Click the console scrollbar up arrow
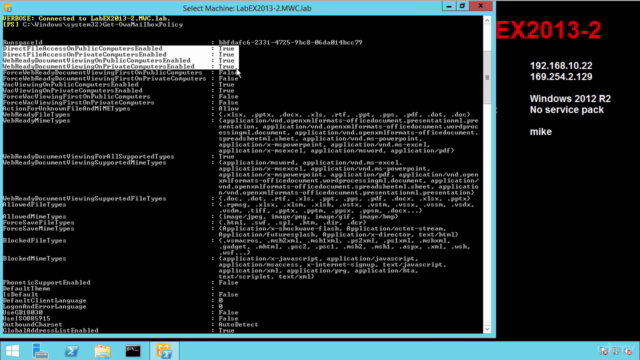640x360 pixels. pyautogui.click(x=487, y=20)
